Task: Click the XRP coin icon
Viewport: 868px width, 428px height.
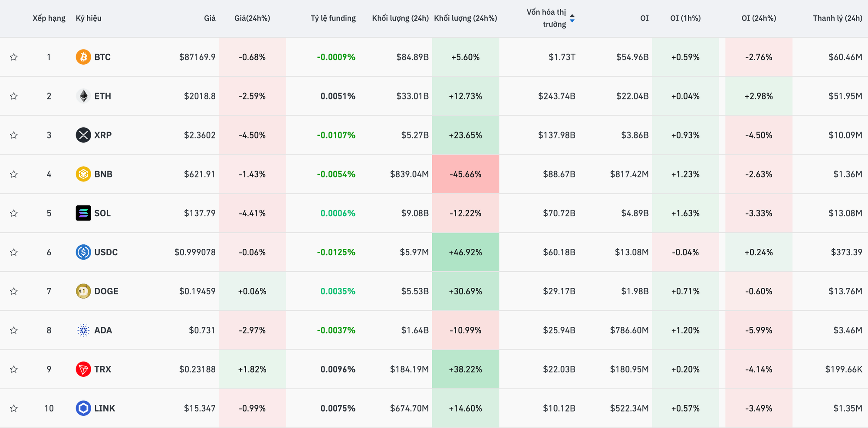Action: coord(83,135)
